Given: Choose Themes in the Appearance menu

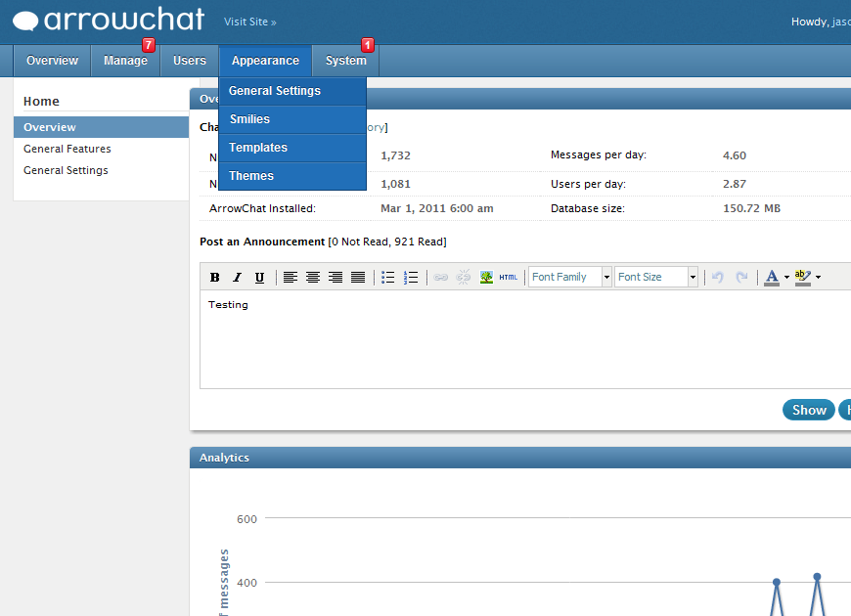Looking at the screenshot, I should [x=251, y=176].
